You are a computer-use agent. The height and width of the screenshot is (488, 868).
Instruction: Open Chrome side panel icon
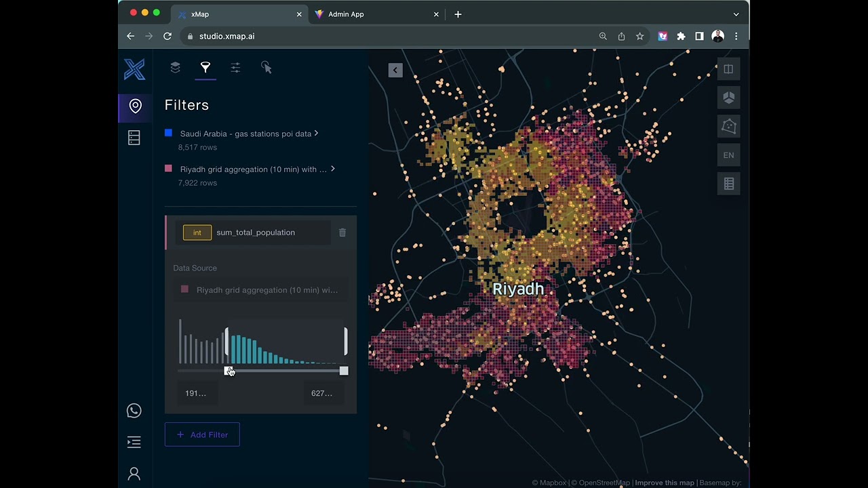[699, 36]
